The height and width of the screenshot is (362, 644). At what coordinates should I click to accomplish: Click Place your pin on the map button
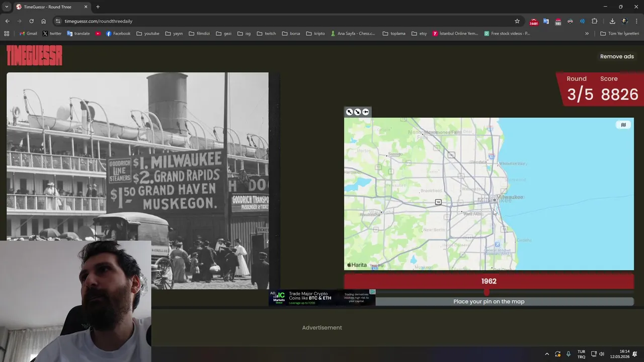[x=489, y=302]
